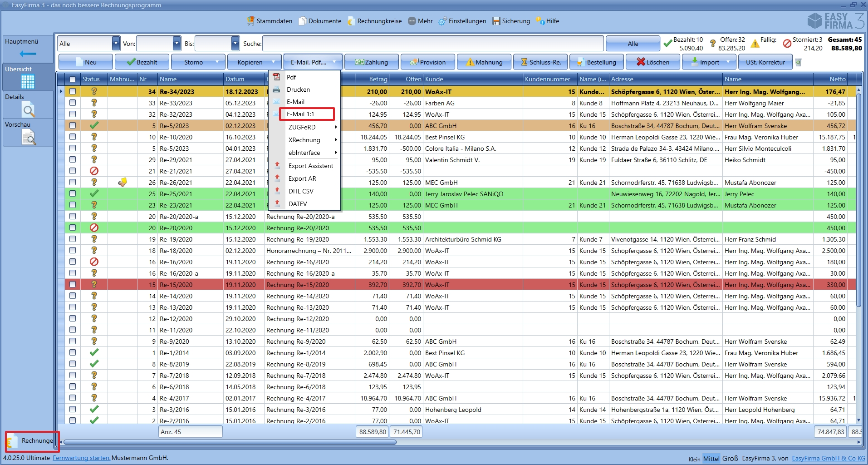
Task: Open the Mehr menu
Action: click(420, 21)
